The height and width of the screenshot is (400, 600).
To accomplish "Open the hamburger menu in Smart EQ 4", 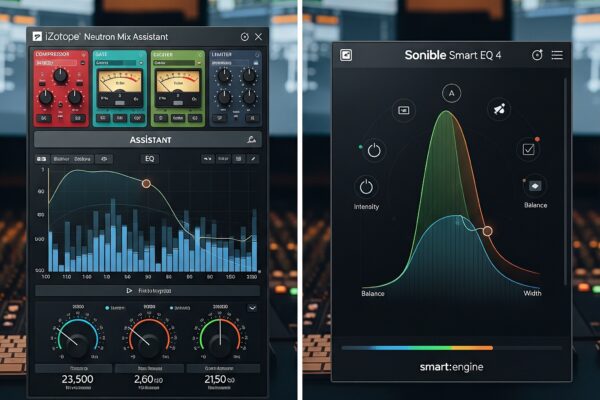I will coord(557,55).
